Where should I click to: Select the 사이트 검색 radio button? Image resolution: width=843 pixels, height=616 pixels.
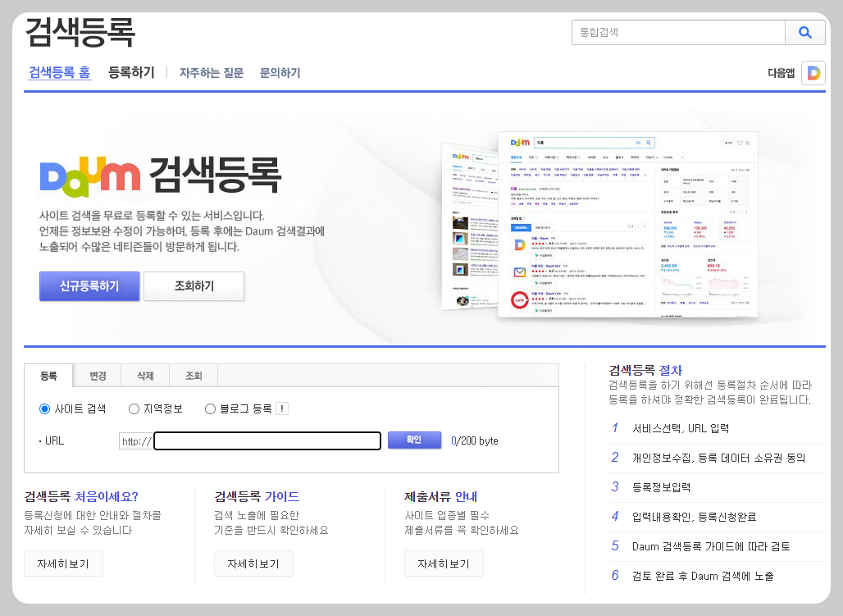click(x=44, y=408)
